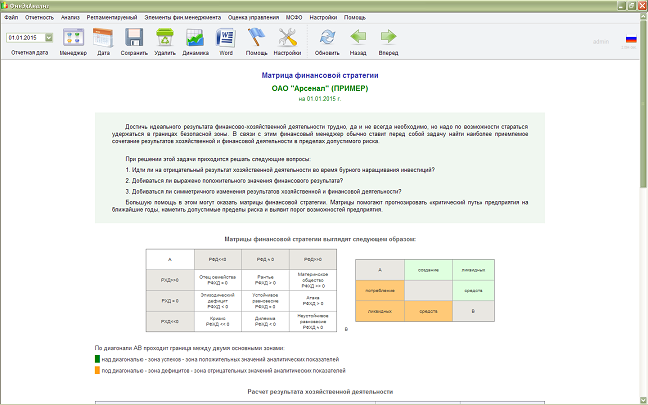Go forward with the Вперед arrow
Image resolution: width=648 pixels, height=405 pixels.
(x=388, y=37)
